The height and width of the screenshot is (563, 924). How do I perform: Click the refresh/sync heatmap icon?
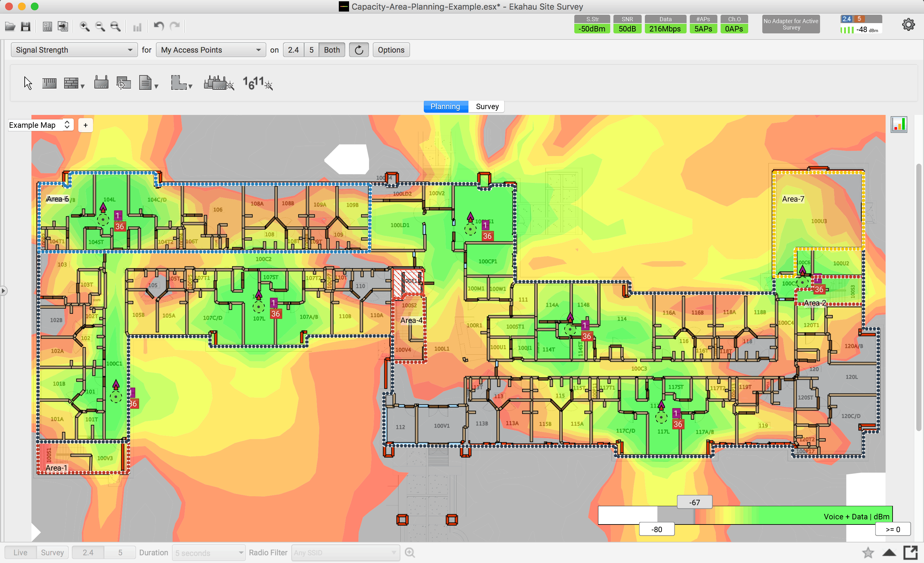point(358,49)
